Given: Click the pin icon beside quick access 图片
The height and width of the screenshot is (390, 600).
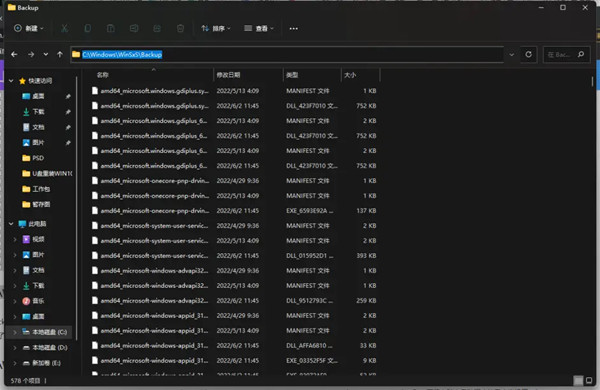Looking at the screenshot, I should point(68,143).
